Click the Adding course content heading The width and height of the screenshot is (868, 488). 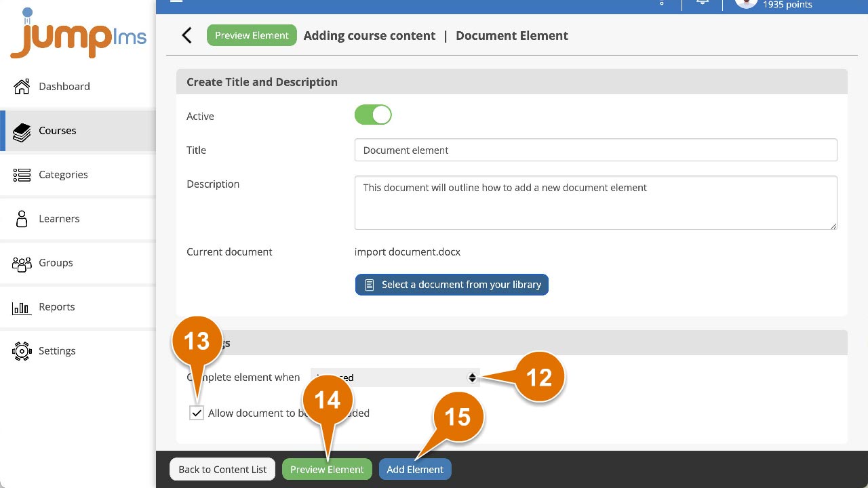coord(370,35)
